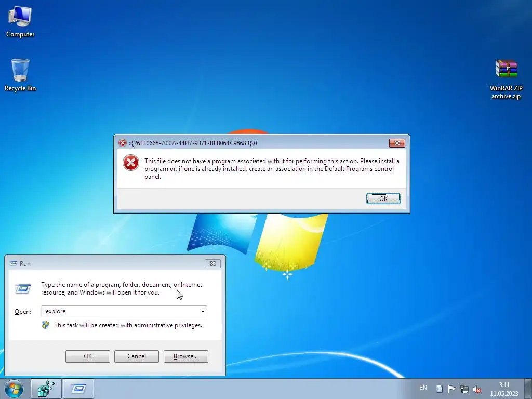Click the Run program icon in the dialog
The width and height of the screenshot is (532, 399).
[23, 289]
